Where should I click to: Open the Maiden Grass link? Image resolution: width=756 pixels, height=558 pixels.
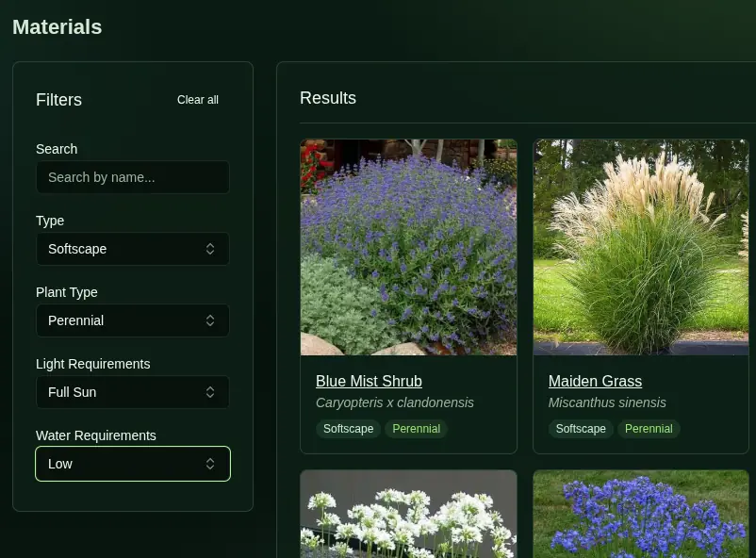click(595, 381)
